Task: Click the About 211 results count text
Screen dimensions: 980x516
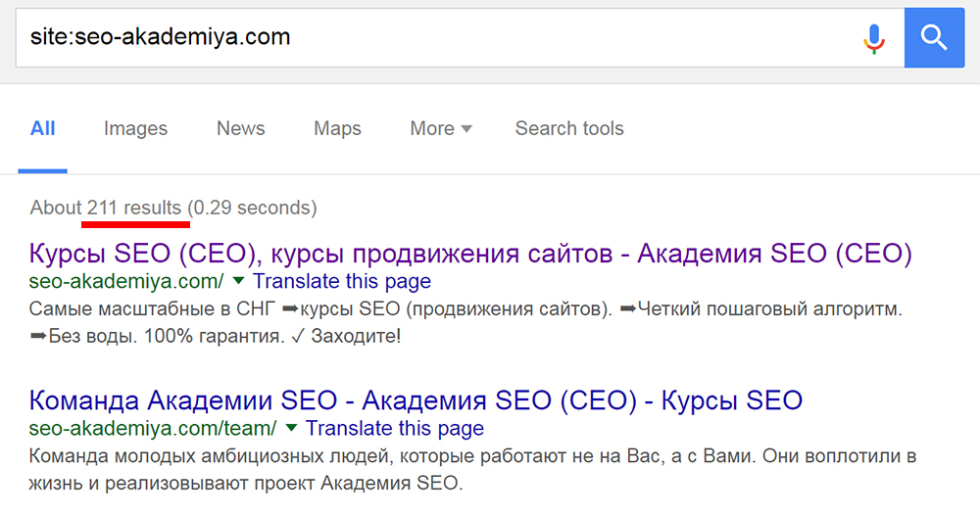Action: point(173,208)
